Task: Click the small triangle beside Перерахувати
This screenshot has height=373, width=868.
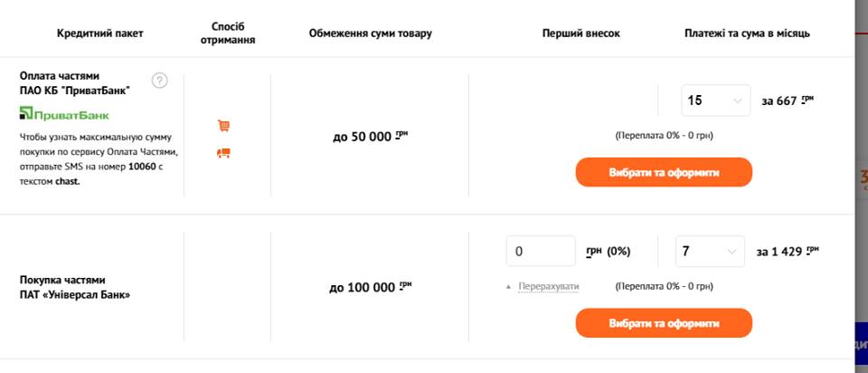Action: coord(508,287)
